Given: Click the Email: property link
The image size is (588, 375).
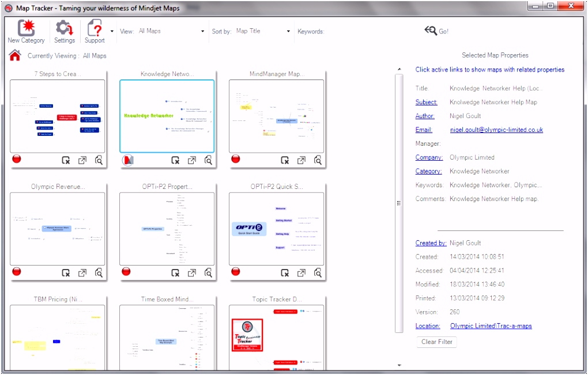Looking at the screenshot, I should pos(424,130).
